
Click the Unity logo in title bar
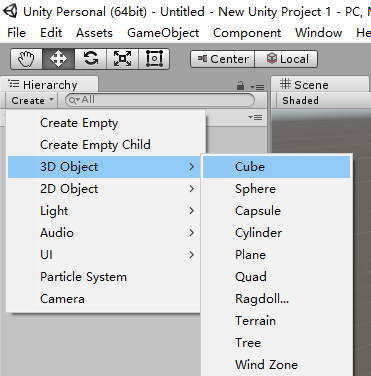point(10,11)
